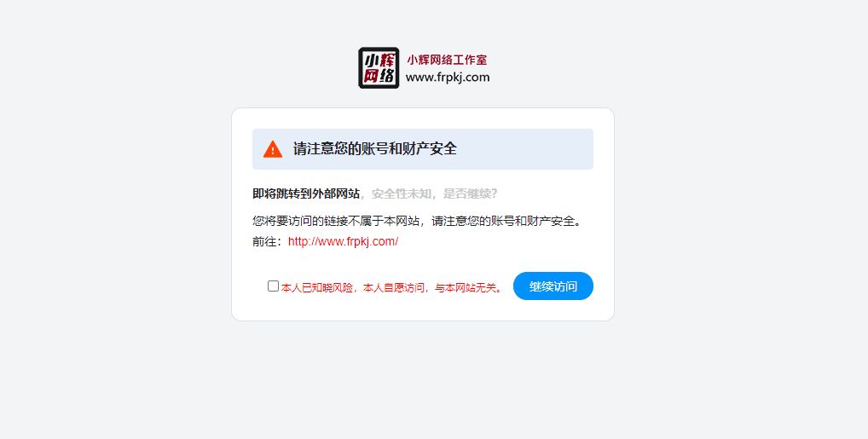Click the 本人自愿访问 phrase in red label
Screen dimensions: 868x439
point(394,288)
